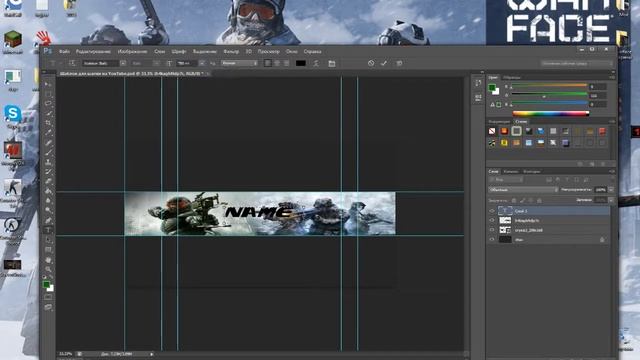Hide the Фон background layer
This screenshot has width=640, height=360.
[x=492, y=240]
